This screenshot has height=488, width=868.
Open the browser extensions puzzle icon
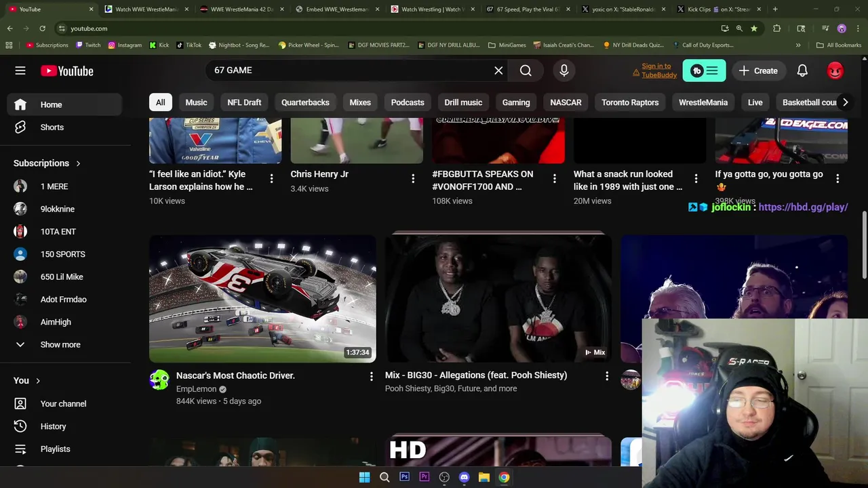pyautogui.click(x=777, y=28)
